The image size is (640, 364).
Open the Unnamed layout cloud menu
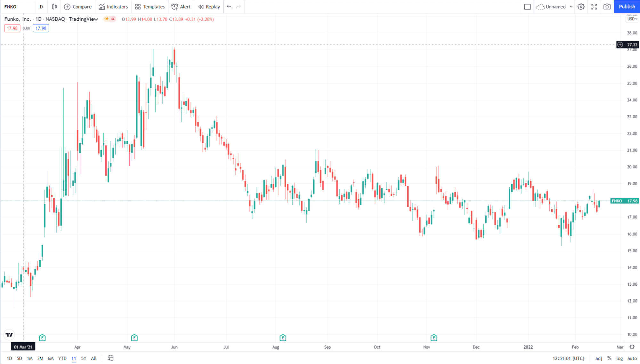pos(551,7)
